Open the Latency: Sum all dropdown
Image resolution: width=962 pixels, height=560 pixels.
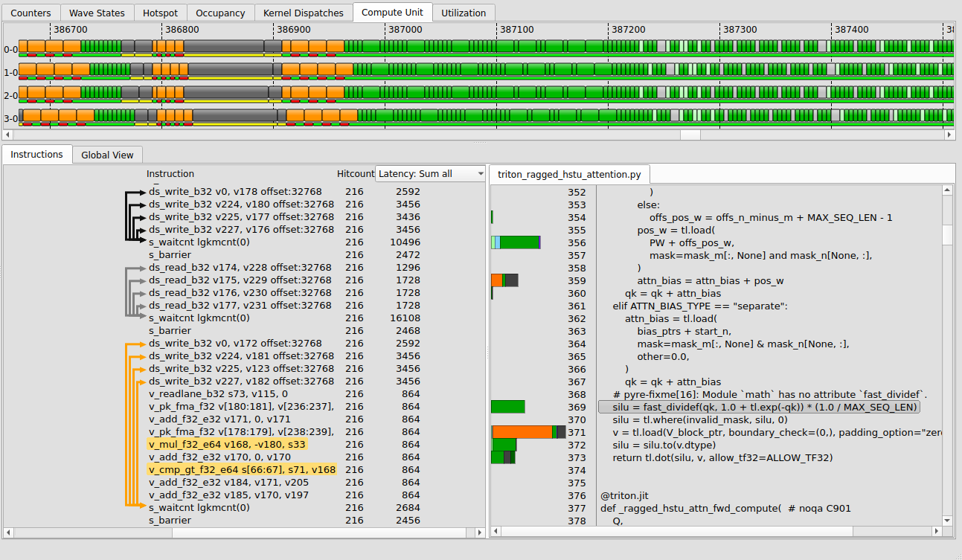pos(431,174)
